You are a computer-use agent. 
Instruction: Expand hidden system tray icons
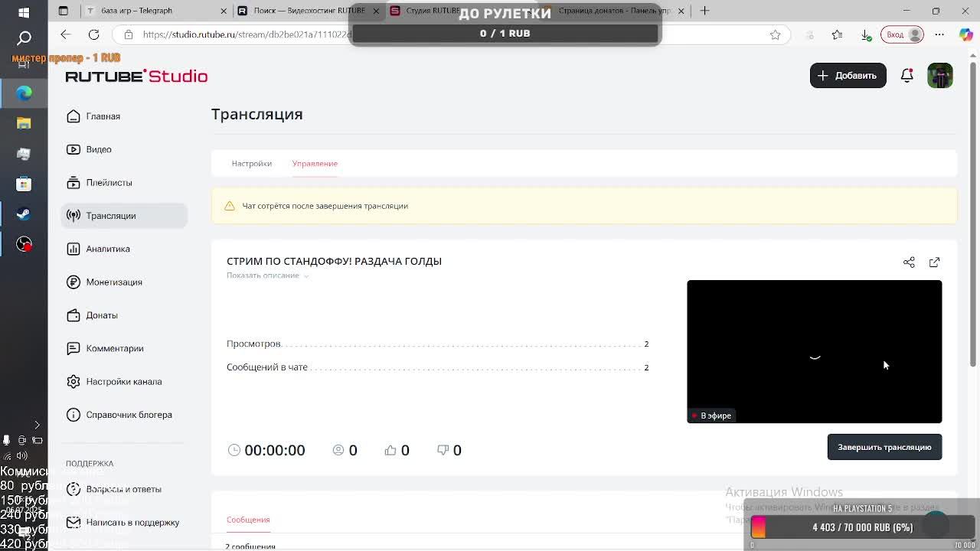(37, 425)
